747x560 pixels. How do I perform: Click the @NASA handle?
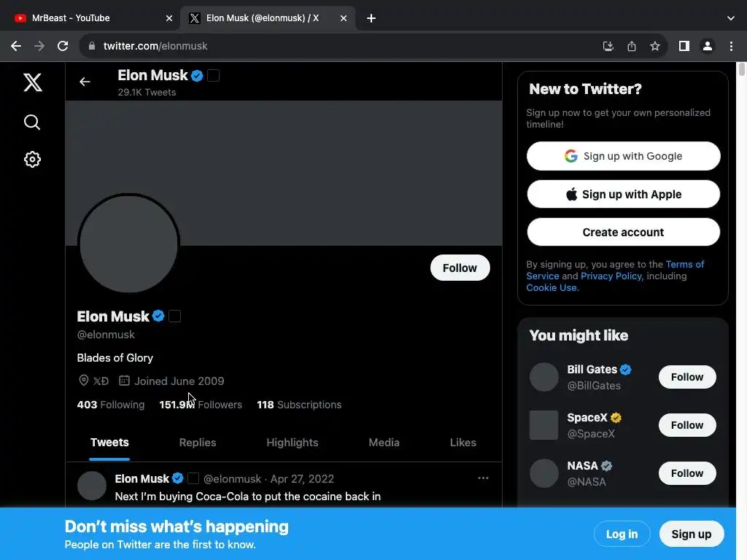pos(587,482)
